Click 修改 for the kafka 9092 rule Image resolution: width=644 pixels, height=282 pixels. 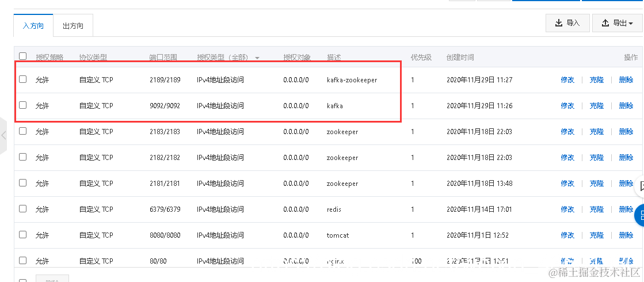pyautogui.click(x=567, y=106)
